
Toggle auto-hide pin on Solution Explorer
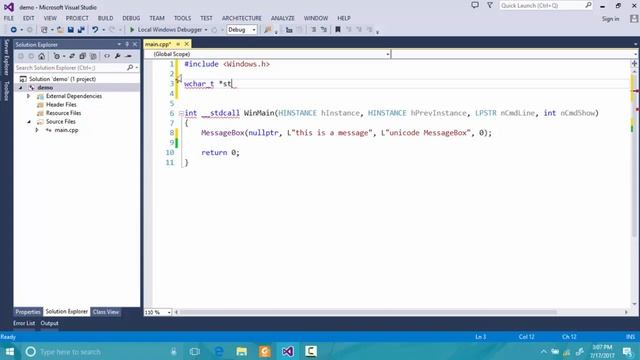point(127,44)
